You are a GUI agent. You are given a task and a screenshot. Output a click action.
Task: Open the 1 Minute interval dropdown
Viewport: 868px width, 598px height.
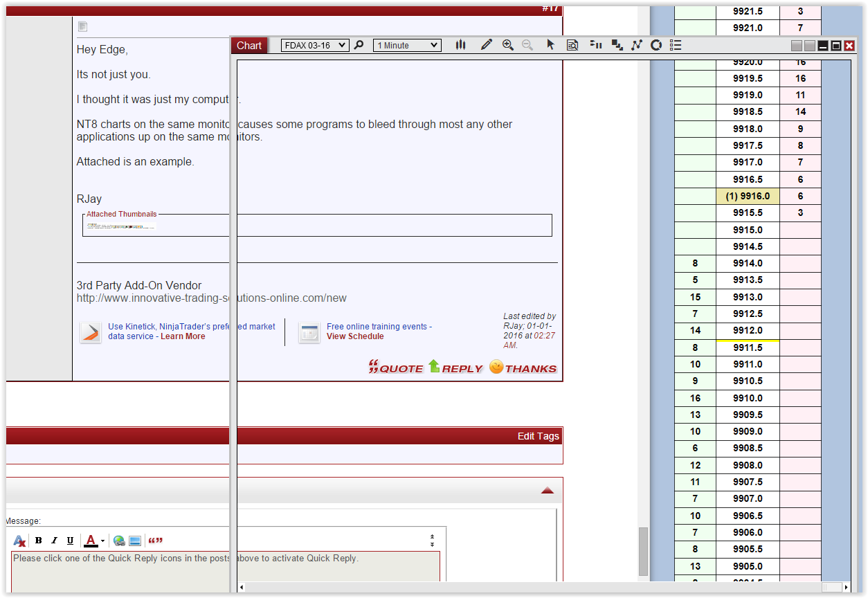click(407, 45)
